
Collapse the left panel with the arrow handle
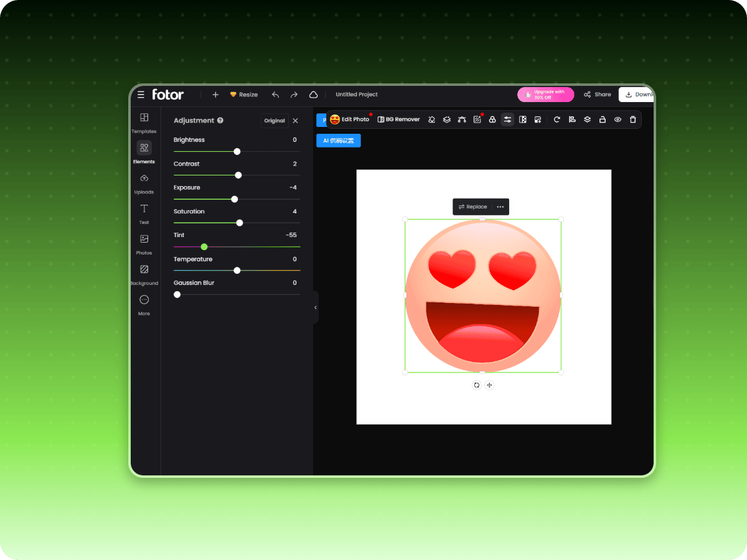pyautogui.click(x=316, y=307)
